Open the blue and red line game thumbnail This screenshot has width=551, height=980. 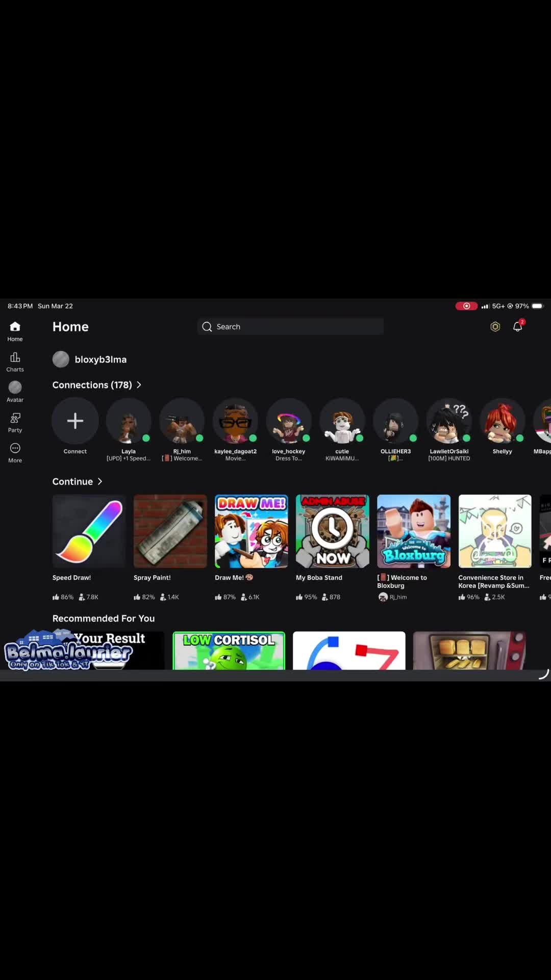tap(349, 650)
